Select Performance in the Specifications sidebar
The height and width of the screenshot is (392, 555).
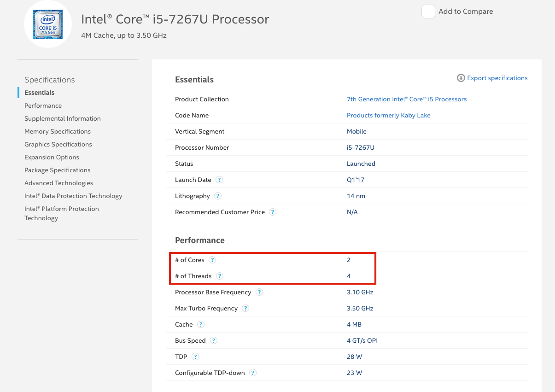tap(43, 105)
